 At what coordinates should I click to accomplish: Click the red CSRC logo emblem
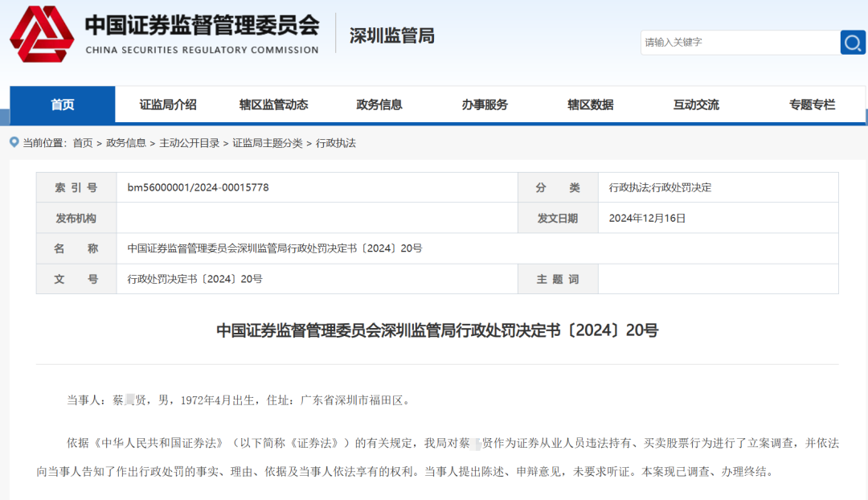41,35
